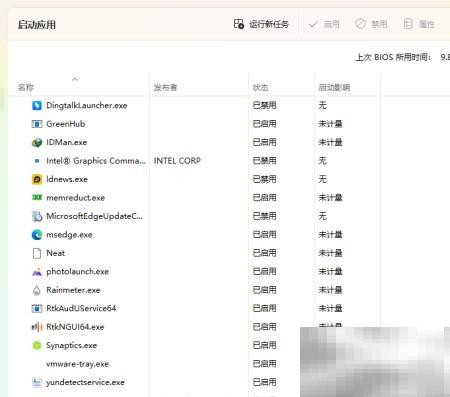Click the 启用 checkmark icon

(x=313, y=24)
